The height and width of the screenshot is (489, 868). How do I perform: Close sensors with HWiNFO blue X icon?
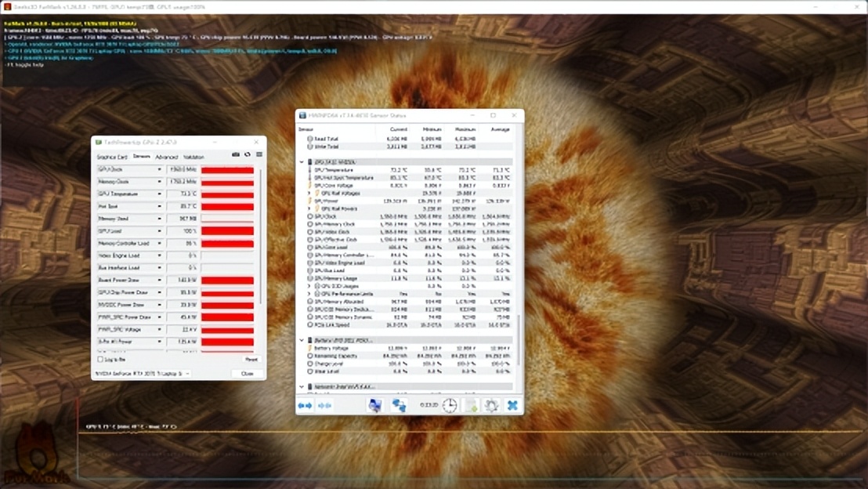pyautogui.click(x=512, y=405)
